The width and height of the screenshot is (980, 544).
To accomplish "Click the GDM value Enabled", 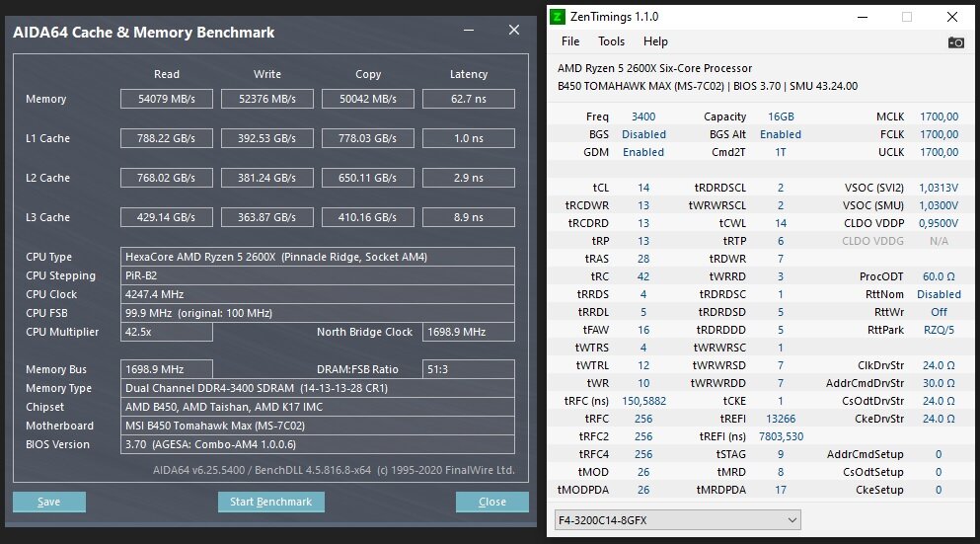I will tap(643, 152).
